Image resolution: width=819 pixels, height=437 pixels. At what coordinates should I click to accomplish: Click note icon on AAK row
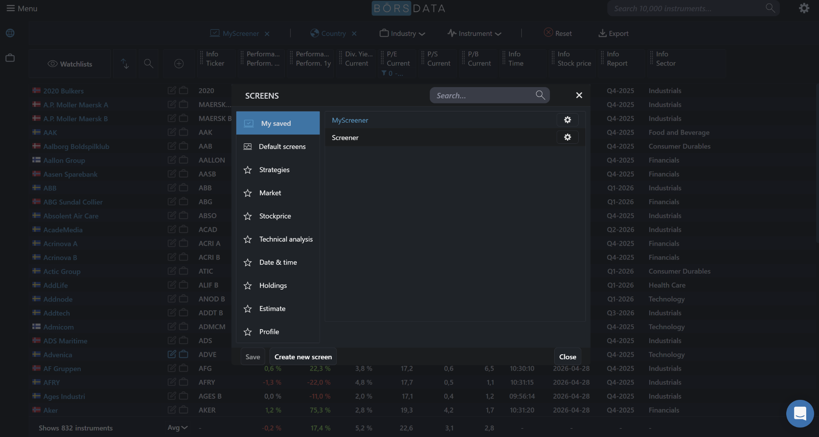pos(172,133)
